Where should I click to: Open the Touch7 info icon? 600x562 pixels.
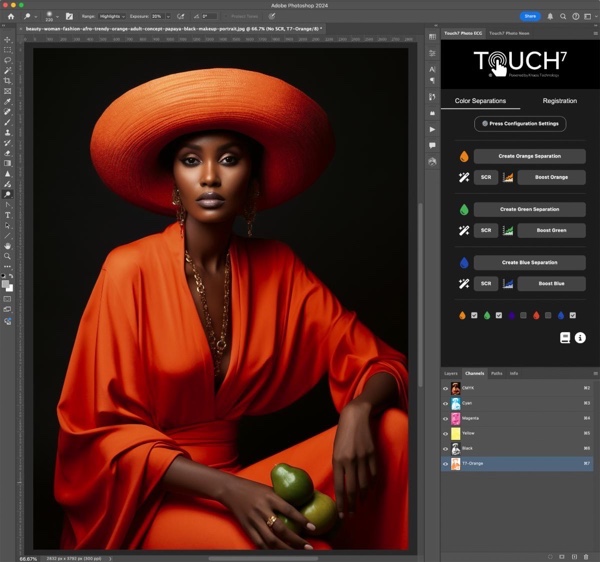click(x=580, y=338)
